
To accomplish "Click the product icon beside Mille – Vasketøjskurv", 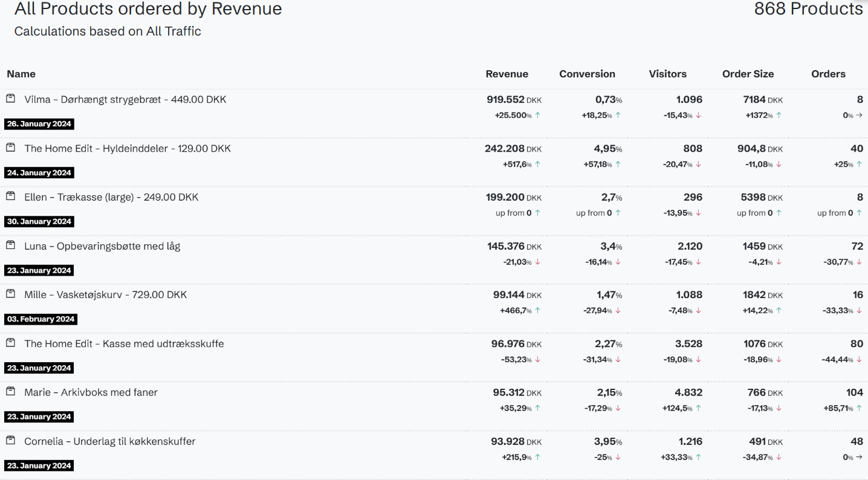I will [x=10, y=293].
